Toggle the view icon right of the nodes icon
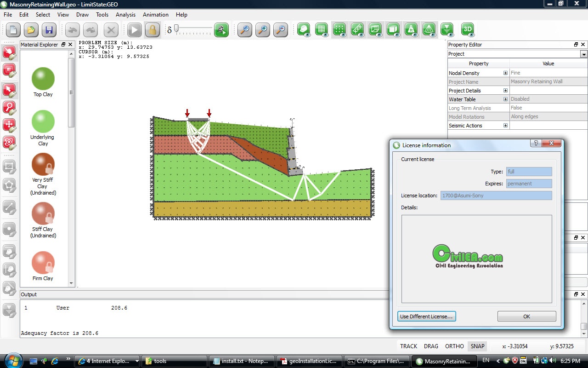 pyautogui.click(x=357, y=30)
